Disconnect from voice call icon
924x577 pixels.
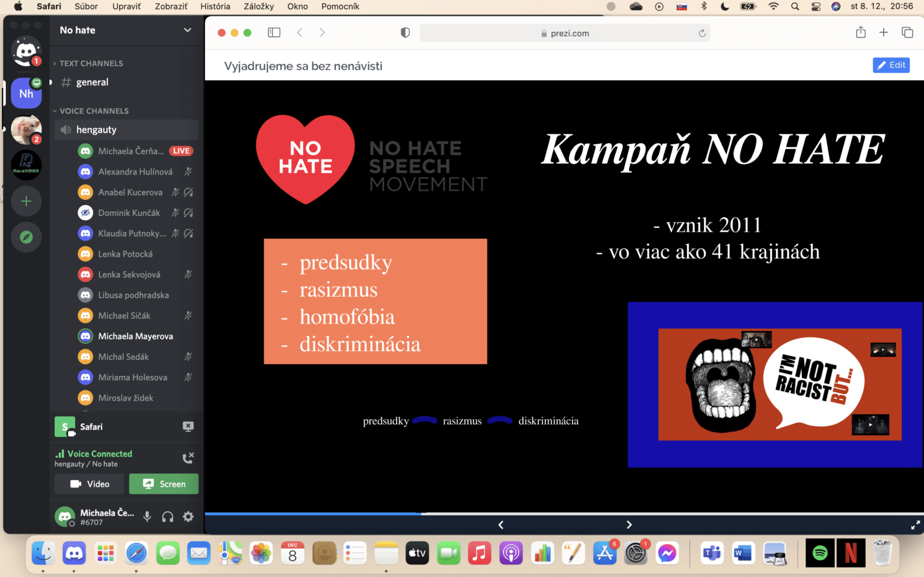(x=188, y=458)
